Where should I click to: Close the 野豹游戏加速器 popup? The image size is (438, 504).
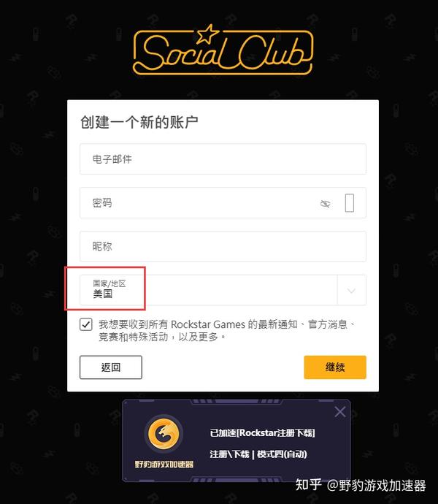tap(339, 412)
